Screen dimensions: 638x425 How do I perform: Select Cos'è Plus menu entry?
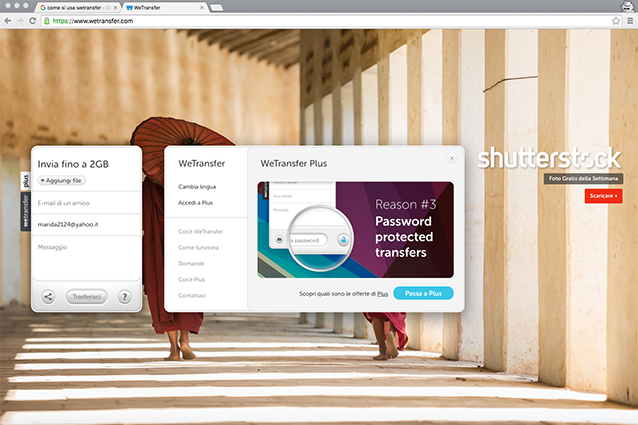pos(191,279)
